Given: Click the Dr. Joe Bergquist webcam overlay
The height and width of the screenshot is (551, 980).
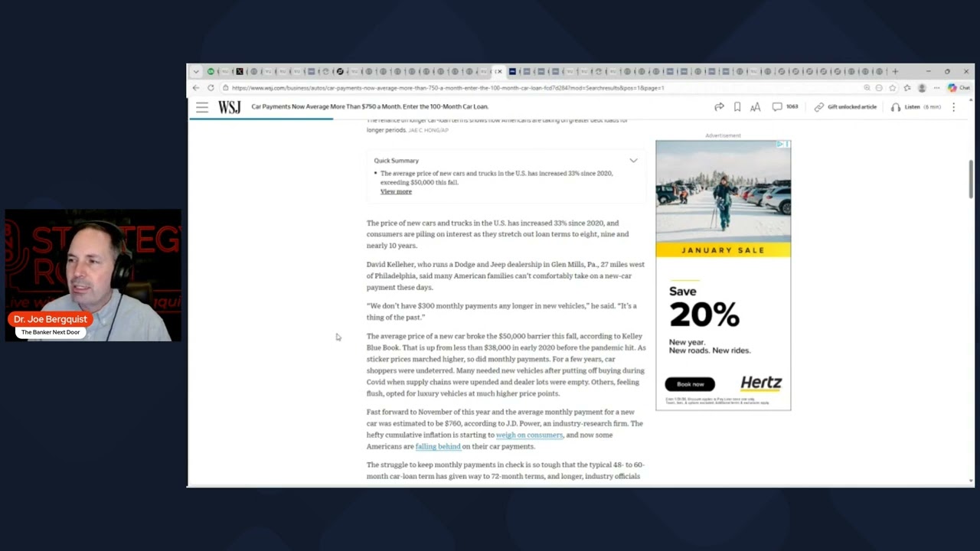Looking at the screenshot, I should (x=93, y=275).
